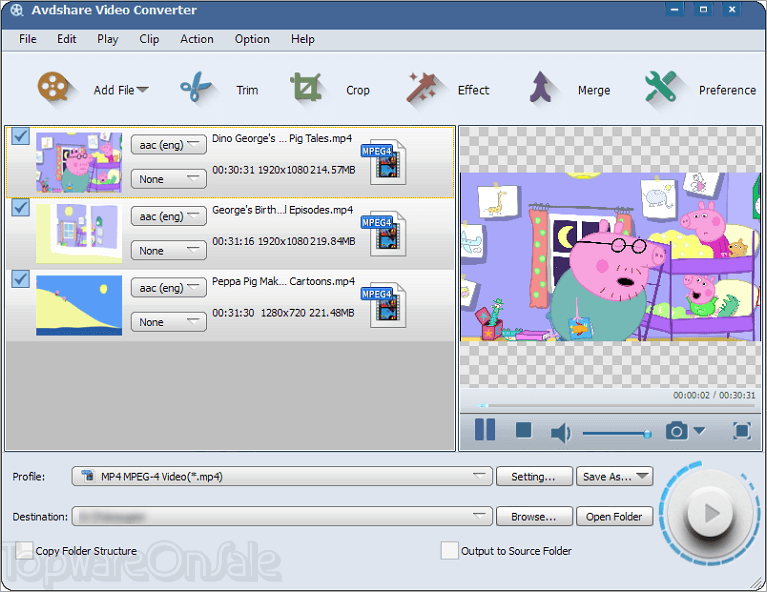This screenshot has width=767, height=592.
Task: Mute the preview speaker icon
Action: pyautogui.click(x=561, y=433)
